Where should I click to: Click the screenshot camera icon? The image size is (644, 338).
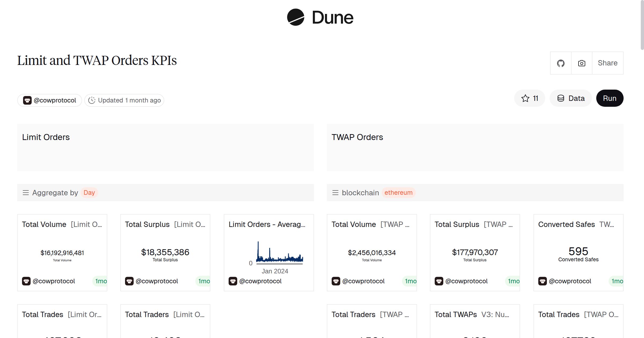581,63
